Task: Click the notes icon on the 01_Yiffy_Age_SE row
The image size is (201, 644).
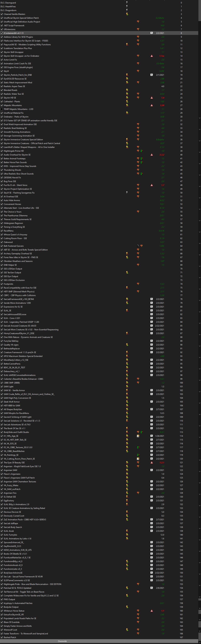Action: pos(138,436)
